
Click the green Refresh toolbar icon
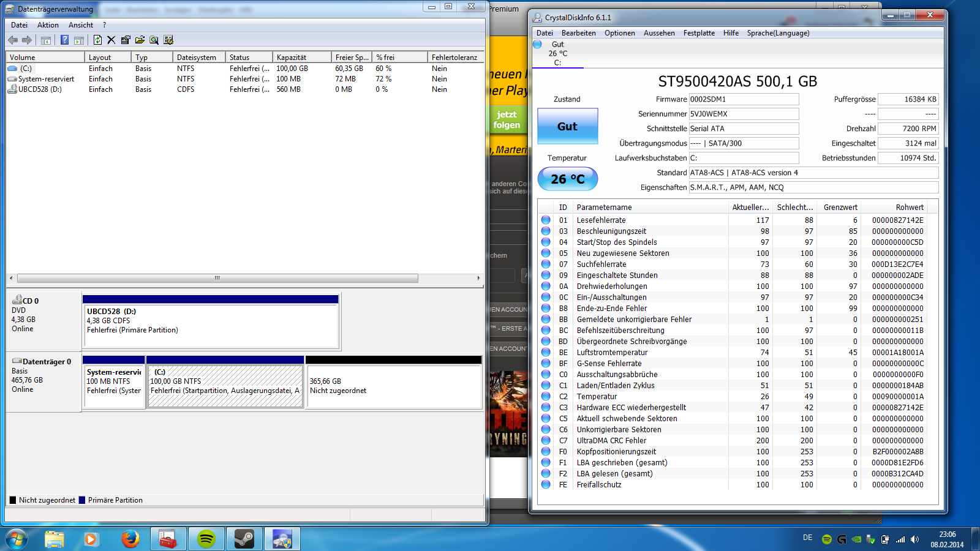coord(97,40)
